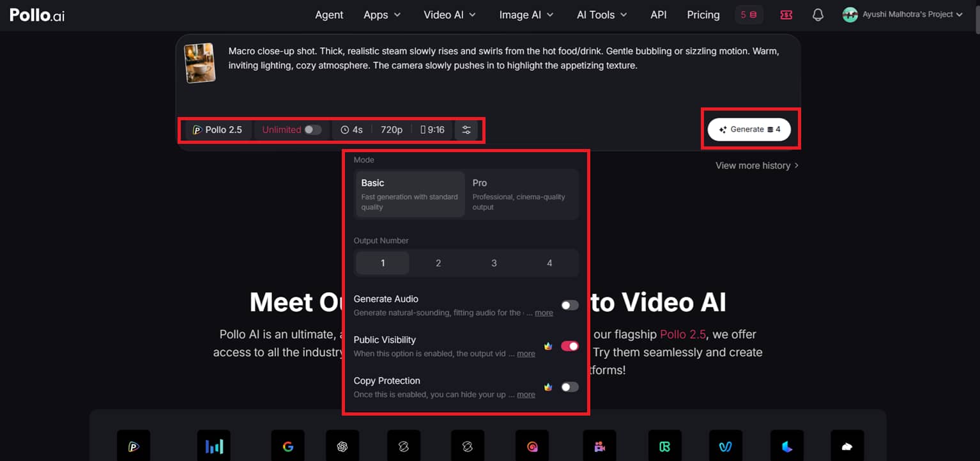The width and height of the screenshot is (980, 461).
Task: Expand the AI Tools menu
Action: coord(602,15)
